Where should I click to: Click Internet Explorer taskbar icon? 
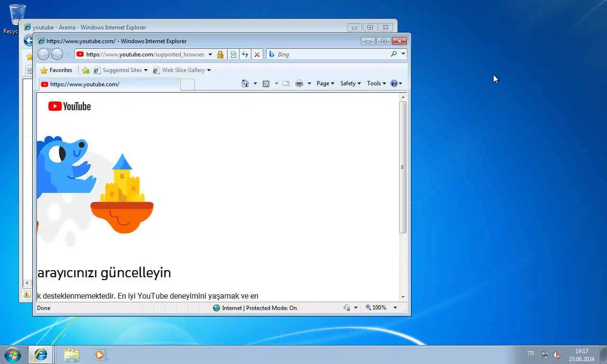click(41, 355)
